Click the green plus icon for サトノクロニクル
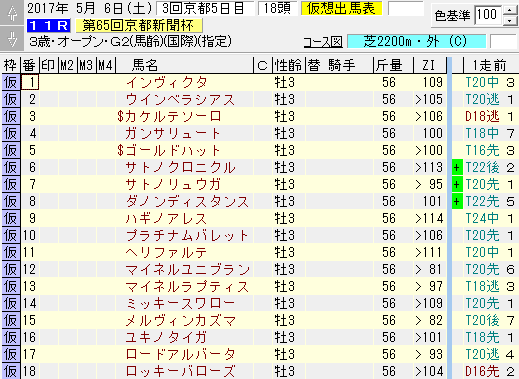 (x=457, y=167)
